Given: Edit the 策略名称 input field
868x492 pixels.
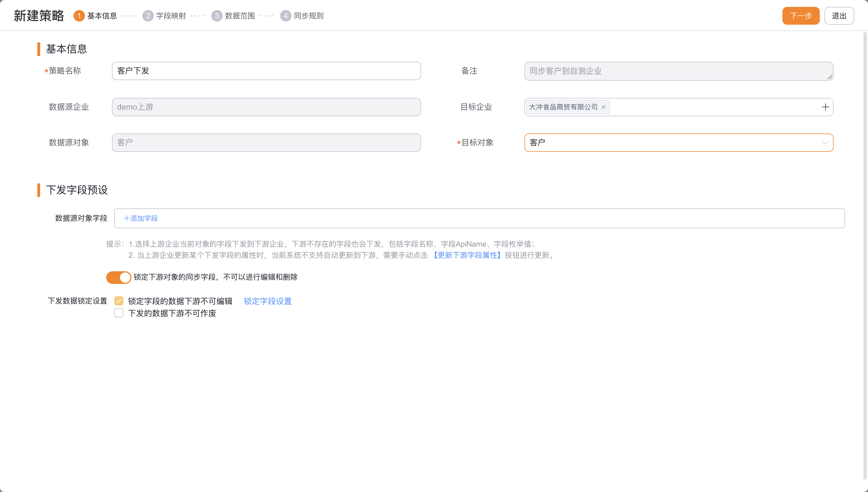Looking at the screenshot, I should 266,71.
